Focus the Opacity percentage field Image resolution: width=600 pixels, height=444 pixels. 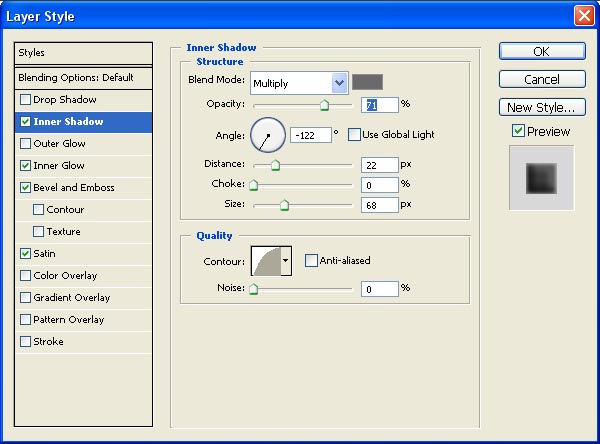click(380, 105)
